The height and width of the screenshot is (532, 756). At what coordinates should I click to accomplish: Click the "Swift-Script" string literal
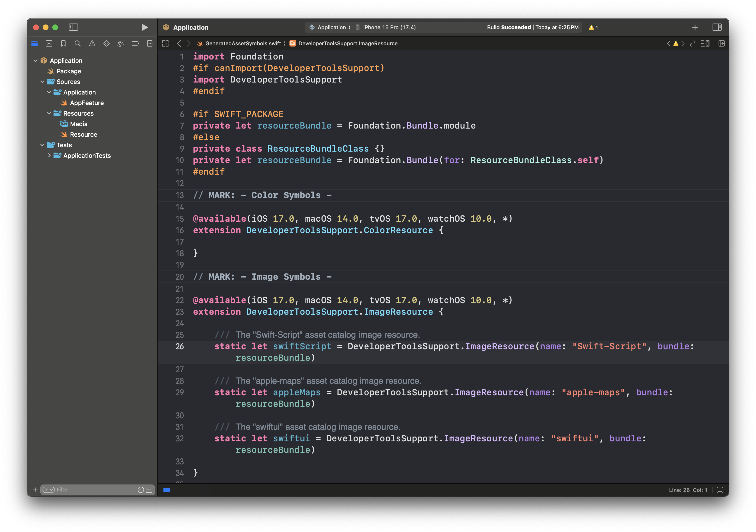tap(609, 346)
